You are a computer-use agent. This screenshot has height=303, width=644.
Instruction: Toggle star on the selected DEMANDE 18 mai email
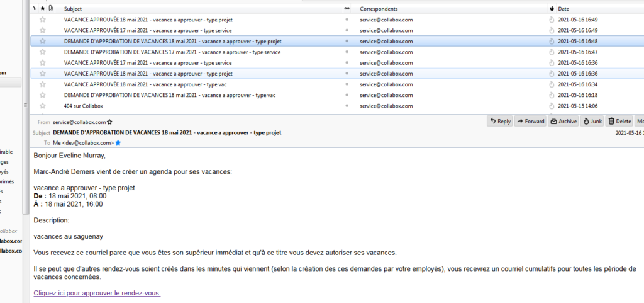pos(43,41)
